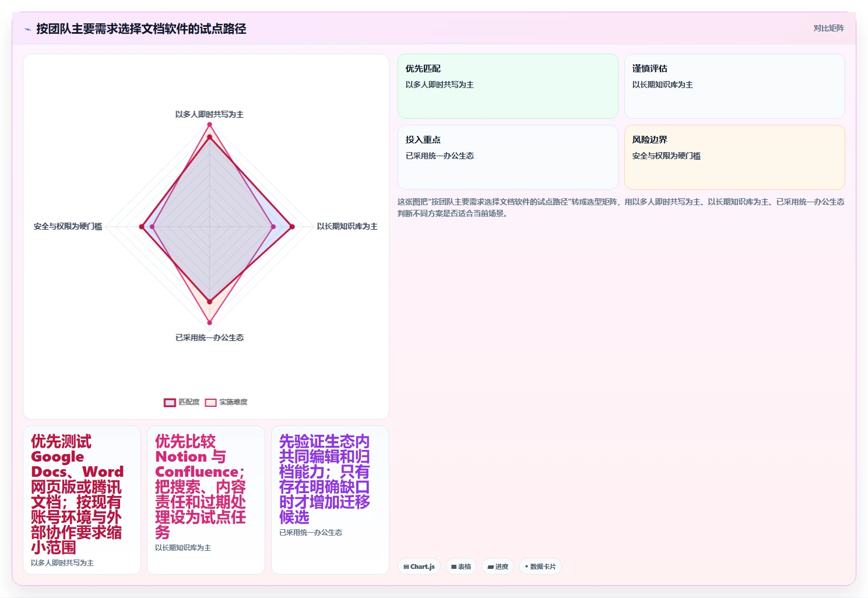Select the 表格 tag pill
Image resolution: width=868 pixels, height=598 pixels.
461,567
